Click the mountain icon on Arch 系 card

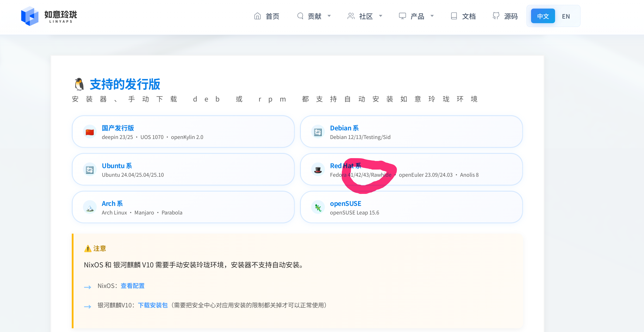tap(90, 208)
